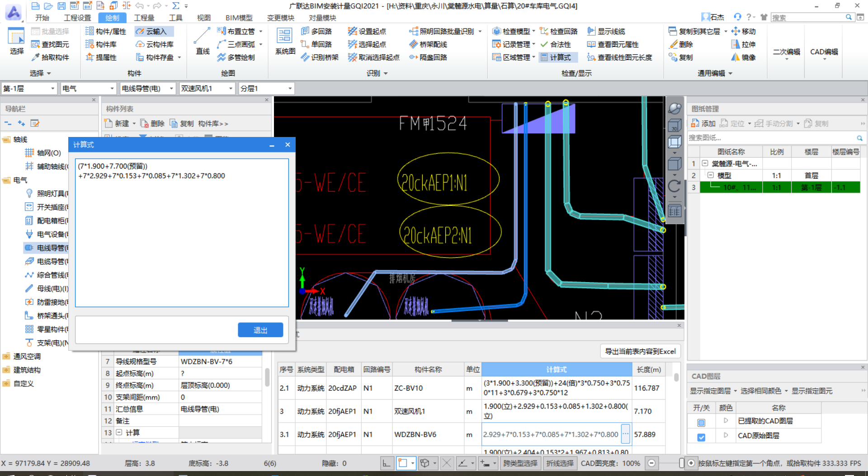
Task: Click 镜像 mirror tool
Action: pos(744,57)
